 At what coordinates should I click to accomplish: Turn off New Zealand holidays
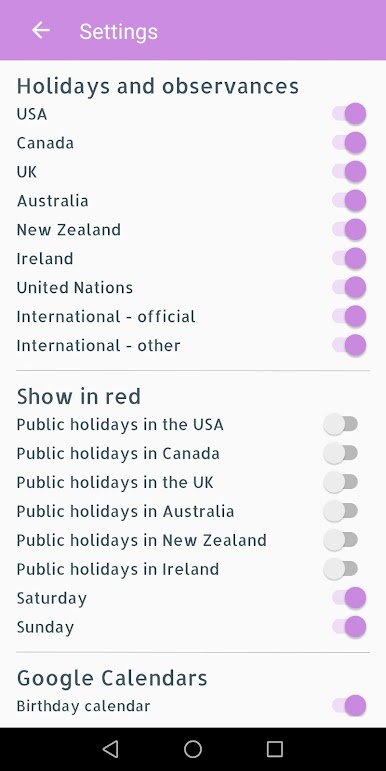tap(349, 230)
